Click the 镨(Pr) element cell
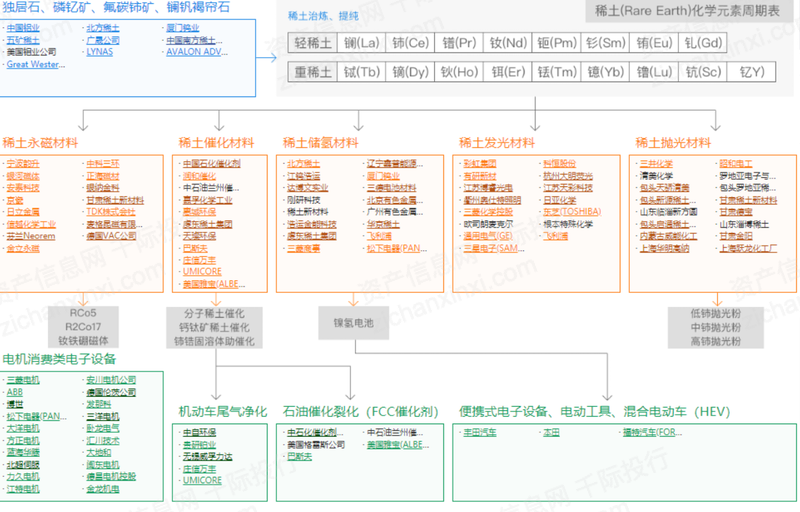Viewport: 800px width, 512px height. [x=459, y=43]
